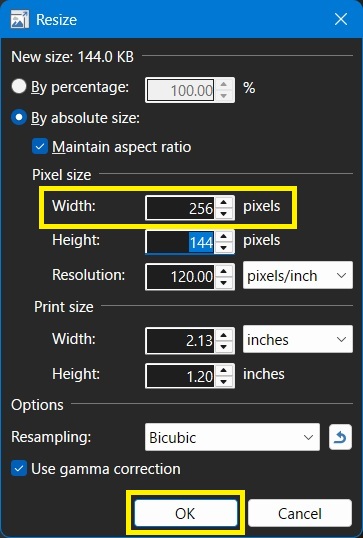
Task: Click the Cancel button
Action: pyautogui.click(x=300, y=513)
